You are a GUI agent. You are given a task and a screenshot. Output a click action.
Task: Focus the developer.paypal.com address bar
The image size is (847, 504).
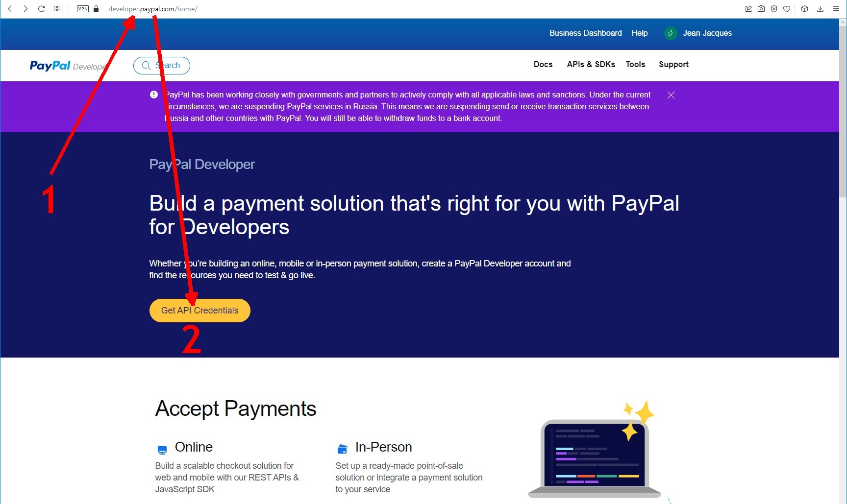tap(153, 9)
